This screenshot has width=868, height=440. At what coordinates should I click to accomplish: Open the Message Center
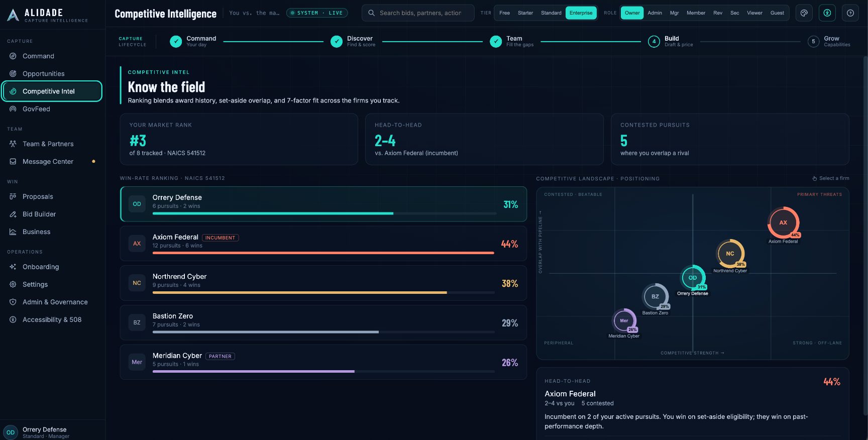[x=52, y=162]
